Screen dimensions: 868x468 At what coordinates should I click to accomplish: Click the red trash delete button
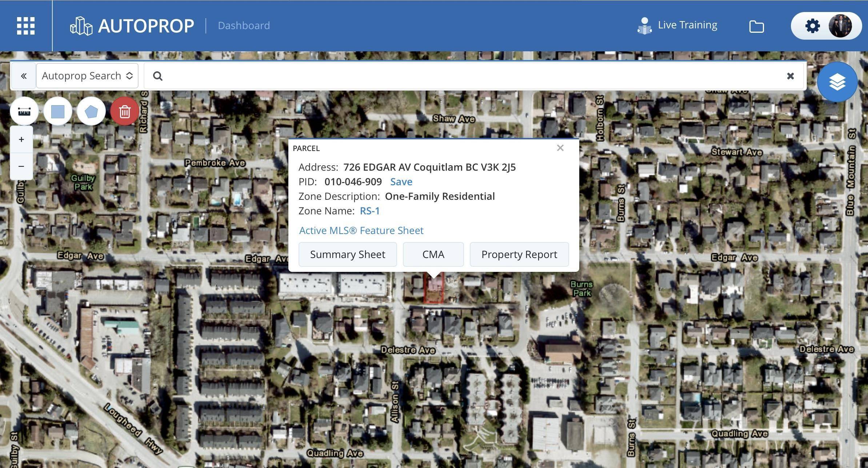125,111
